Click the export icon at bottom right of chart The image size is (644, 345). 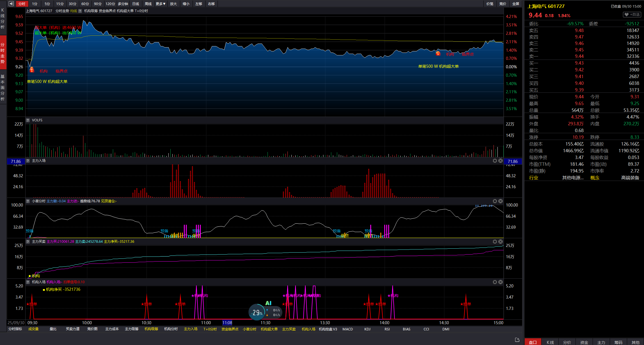pos(517,340)
